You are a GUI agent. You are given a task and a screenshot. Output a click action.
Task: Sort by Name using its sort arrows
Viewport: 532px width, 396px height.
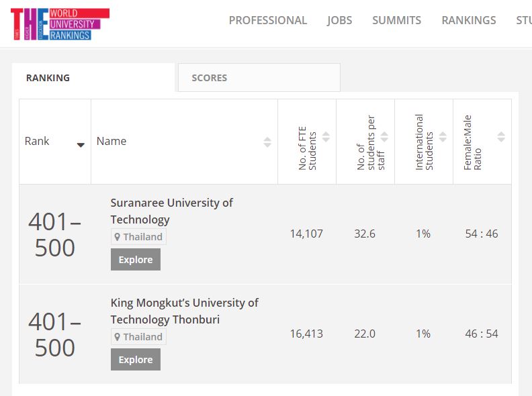(267, 142)
